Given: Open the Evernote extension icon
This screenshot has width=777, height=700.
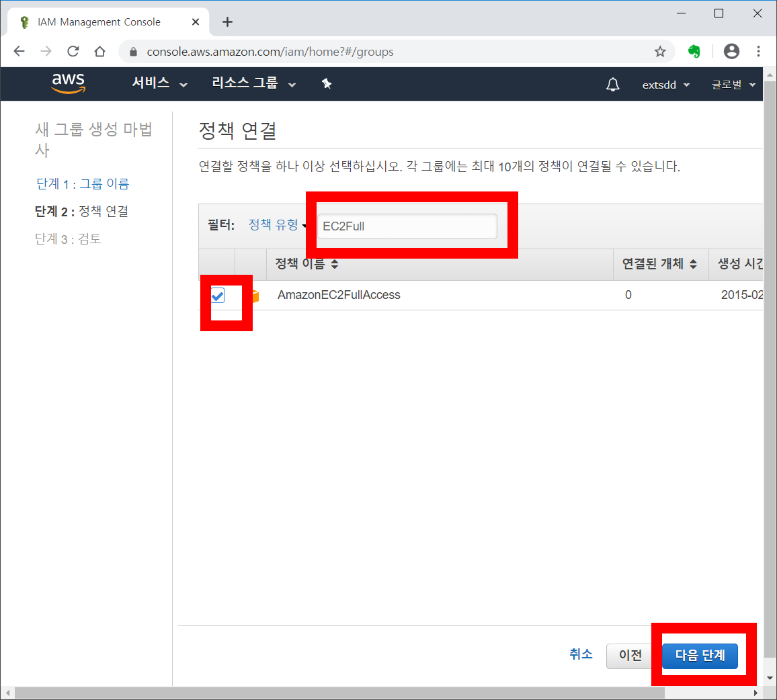Looking at the screenshot, I should click(x=694, y=51).
